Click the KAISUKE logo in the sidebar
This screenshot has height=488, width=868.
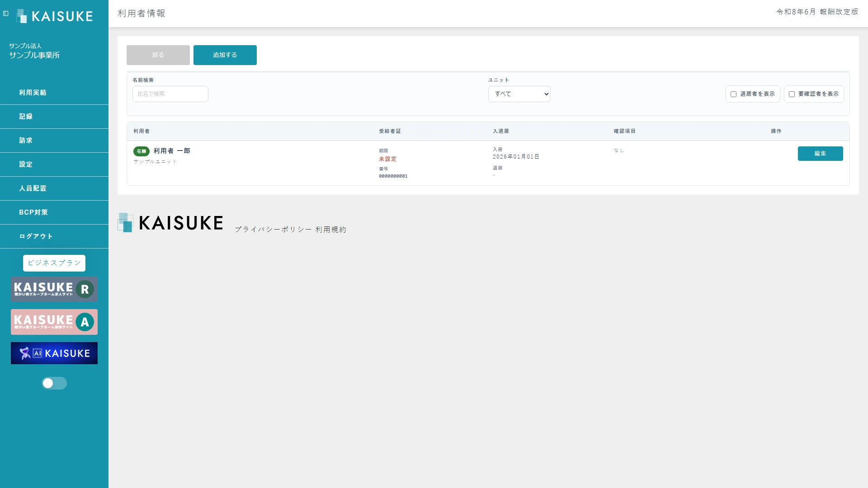pos(54,16)
